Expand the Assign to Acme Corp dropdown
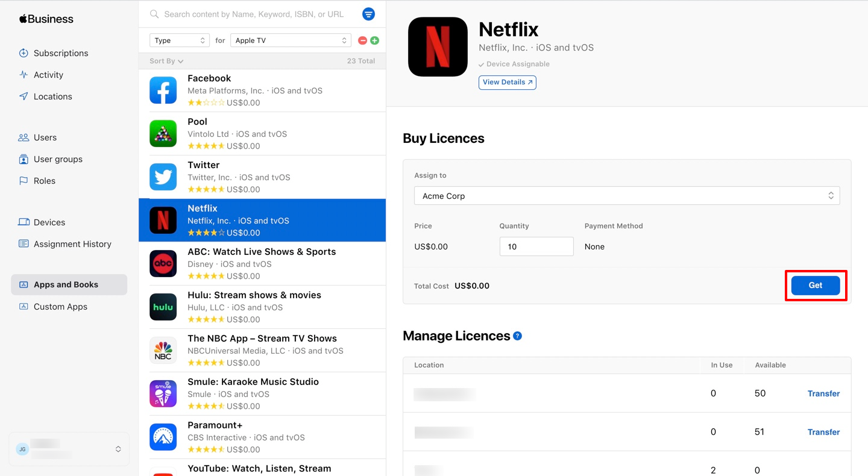This screenshot has height=476, width=868. pos(627,196)
